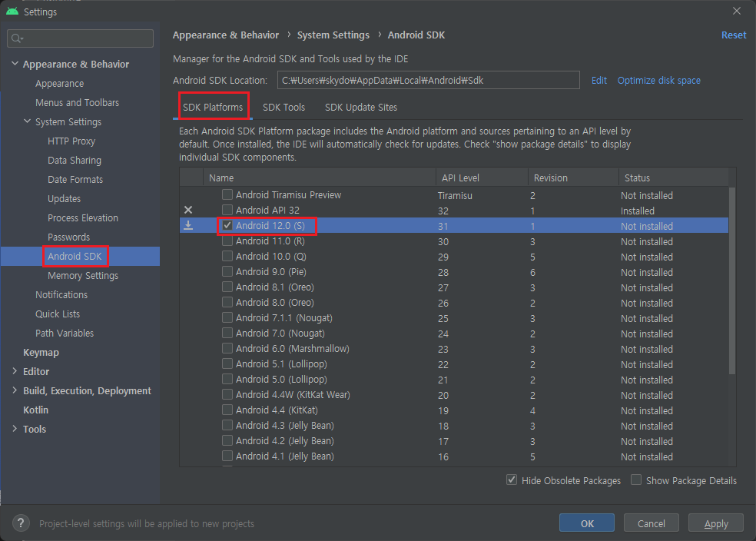Select Android SDK in settings tree
Viewport: 756px width, 541px height.
75,256
